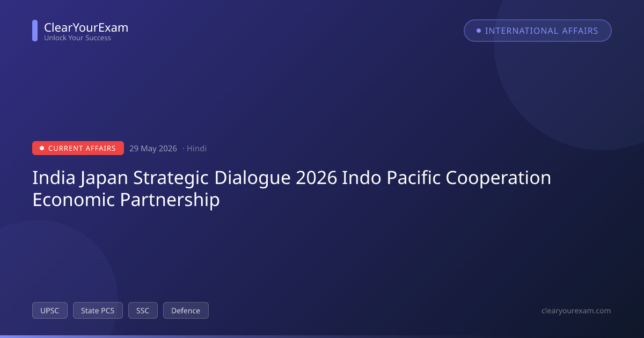Select the State PCS exam tag
The width and height of the screenshot is (644, 338).
point(98,310)
